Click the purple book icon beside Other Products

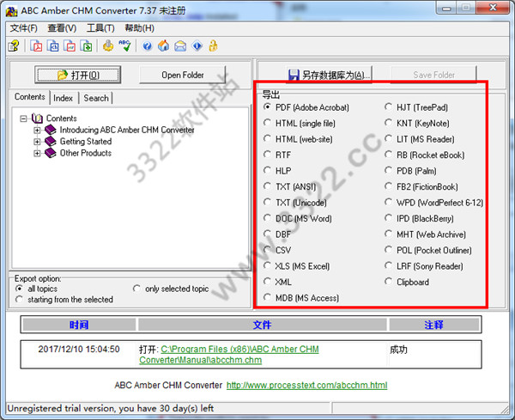point(51,153)
